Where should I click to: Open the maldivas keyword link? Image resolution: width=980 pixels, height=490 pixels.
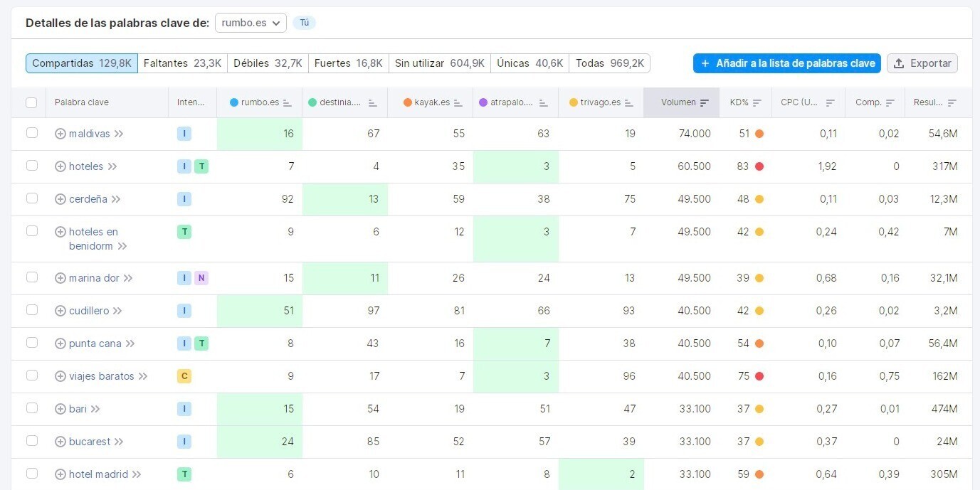pyautogui.click(x=90, y=134)
